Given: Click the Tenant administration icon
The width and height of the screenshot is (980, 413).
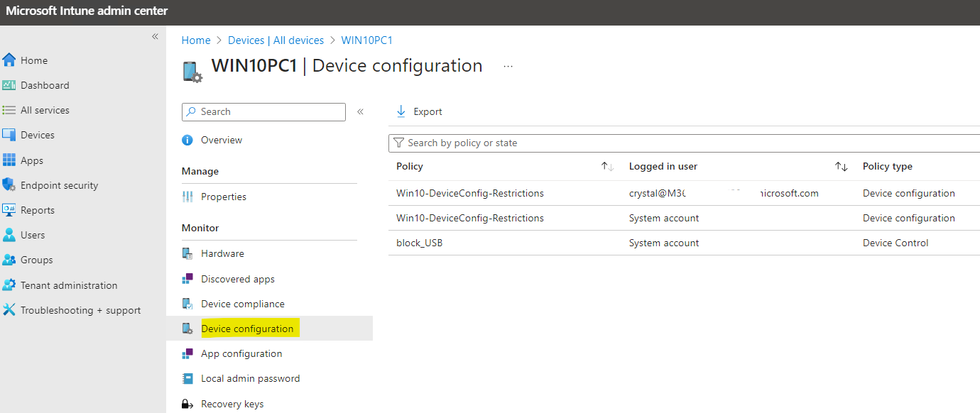Looking at the screenshot, I should click(9, 285).
